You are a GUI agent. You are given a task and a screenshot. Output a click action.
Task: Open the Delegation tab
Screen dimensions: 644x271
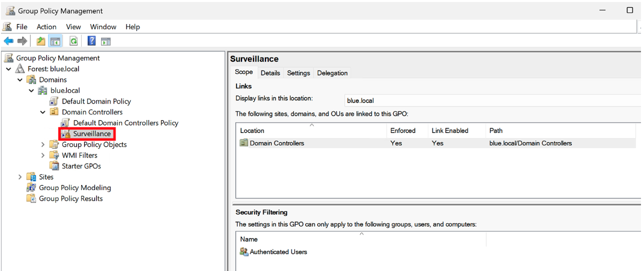(x=332, y=73)
